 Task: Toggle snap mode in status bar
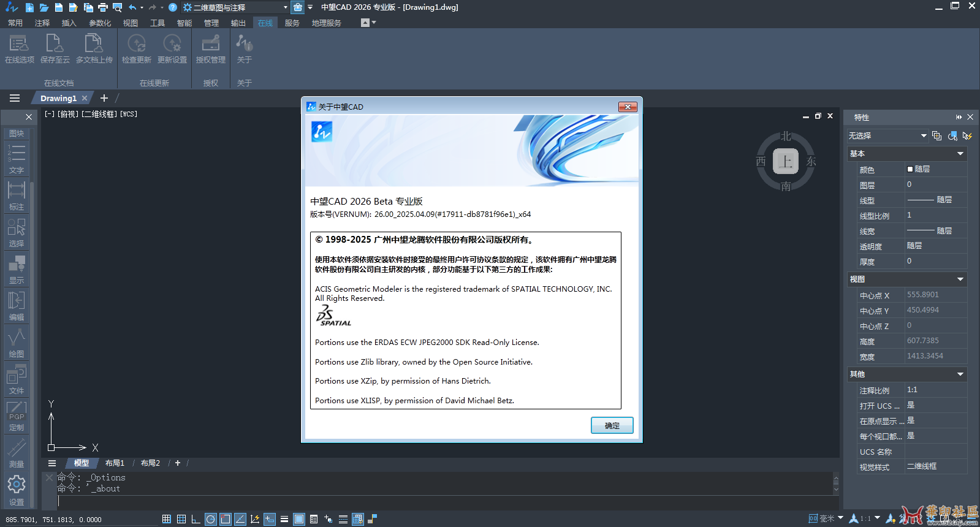click(166, 519)
